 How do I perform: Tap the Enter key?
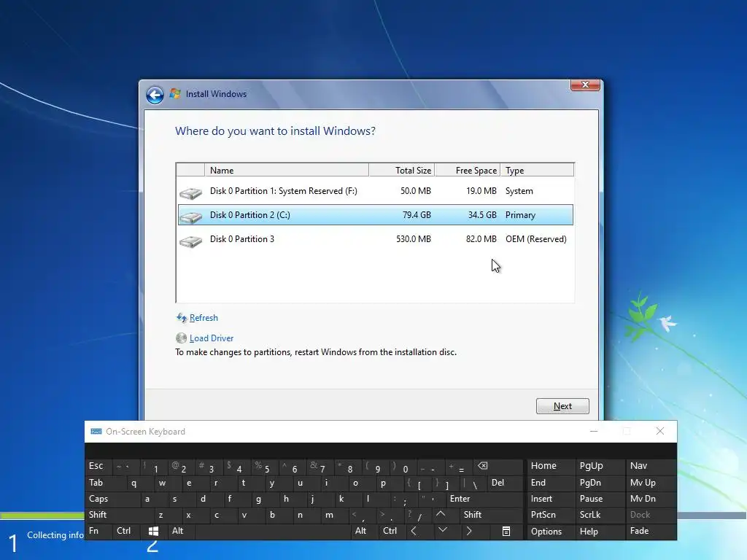point(484,499)
